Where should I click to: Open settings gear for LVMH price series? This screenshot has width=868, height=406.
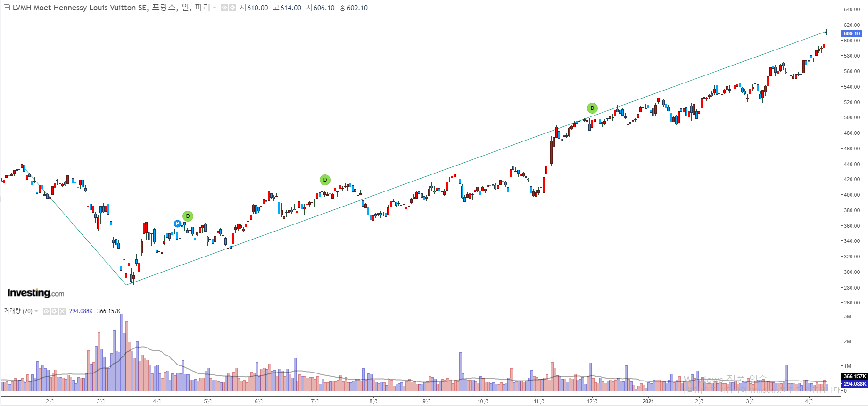232,8
